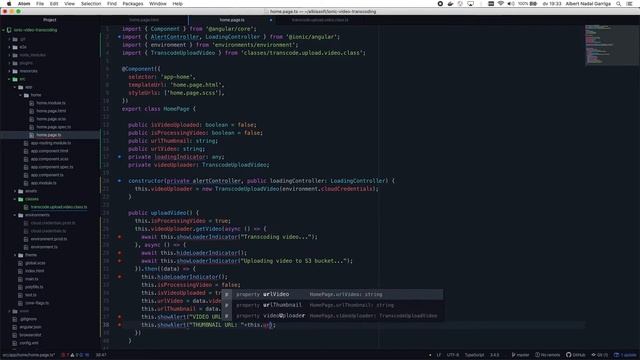Open the Atom application menu
The image size is (640, 360).
(x=24, y=4)
